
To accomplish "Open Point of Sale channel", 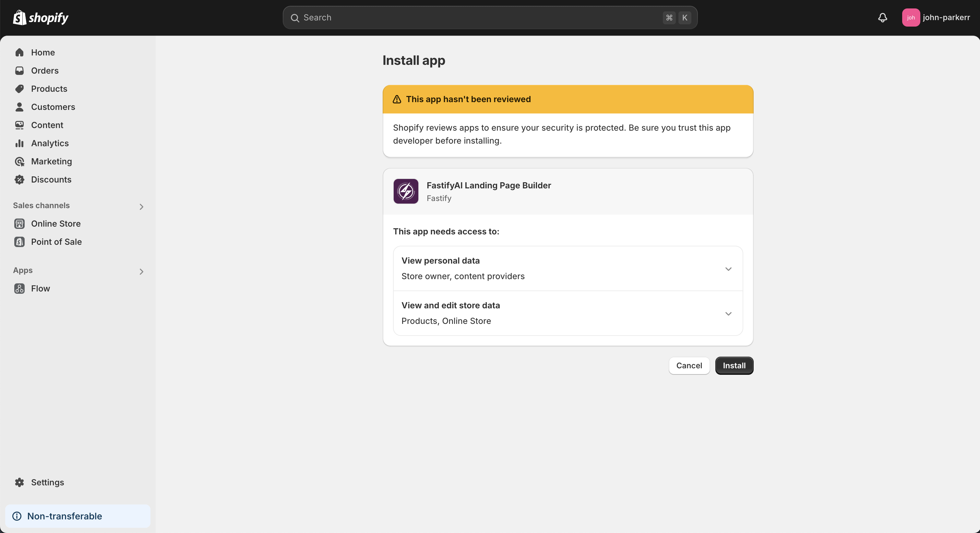I will (56, 242).
